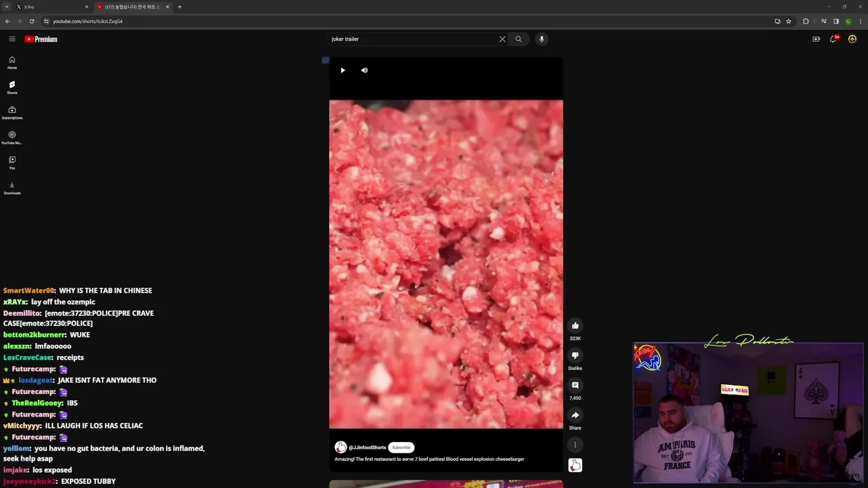View site information icon in address bar
The height and width of the screenshot is (488, 868).
[47, 21]
